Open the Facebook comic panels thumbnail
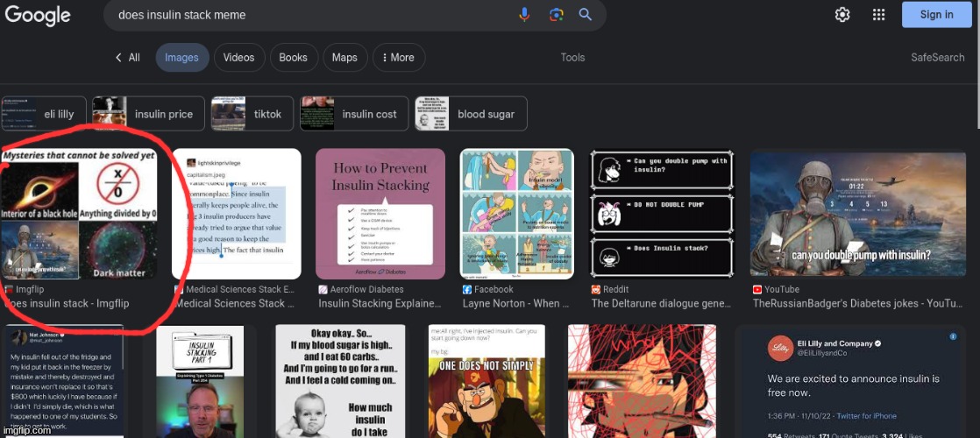The width and height of the screenshot is (980, 438). 517,214
